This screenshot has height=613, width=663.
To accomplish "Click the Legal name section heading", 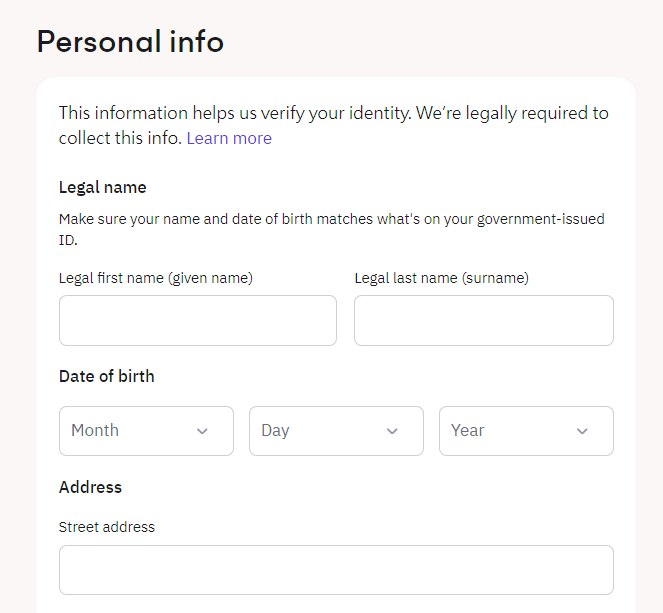I will click(x=103, y=187).
